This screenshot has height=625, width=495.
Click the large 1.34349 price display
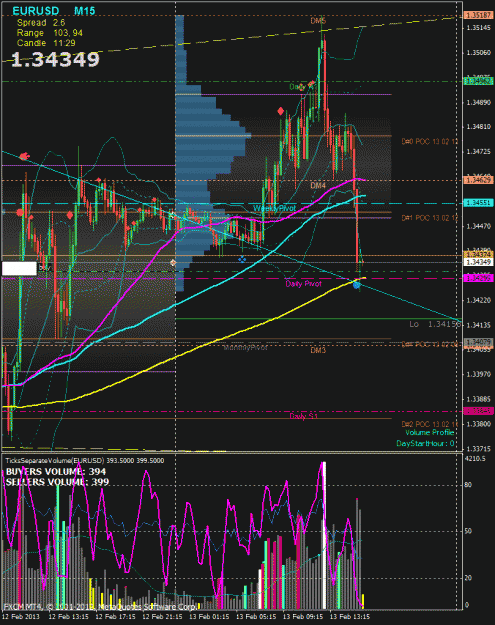(x=55, y=60)
